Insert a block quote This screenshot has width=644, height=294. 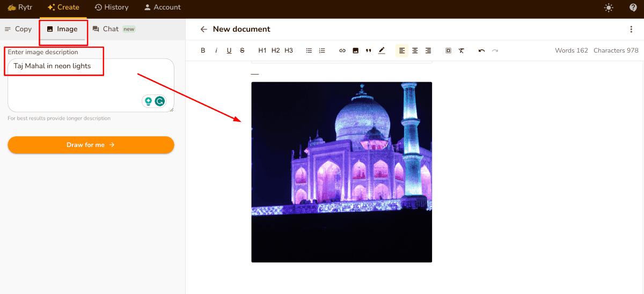coord(368,50)
